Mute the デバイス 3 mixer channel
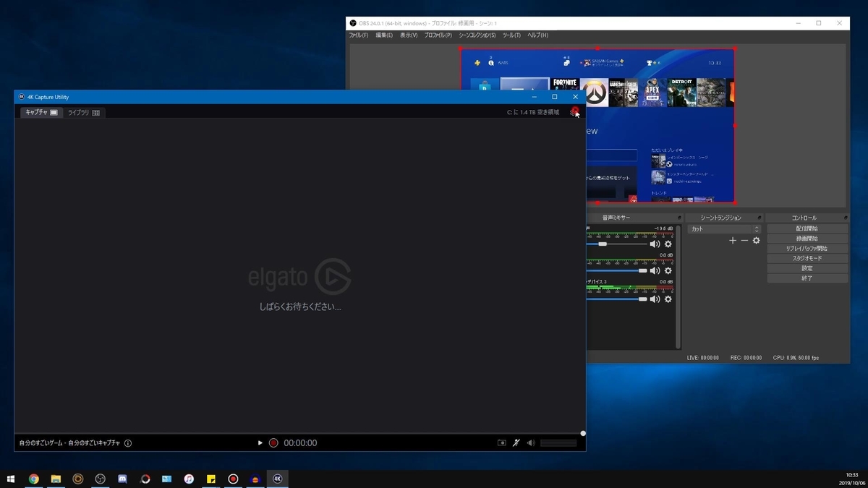 [x=655, y=299]
